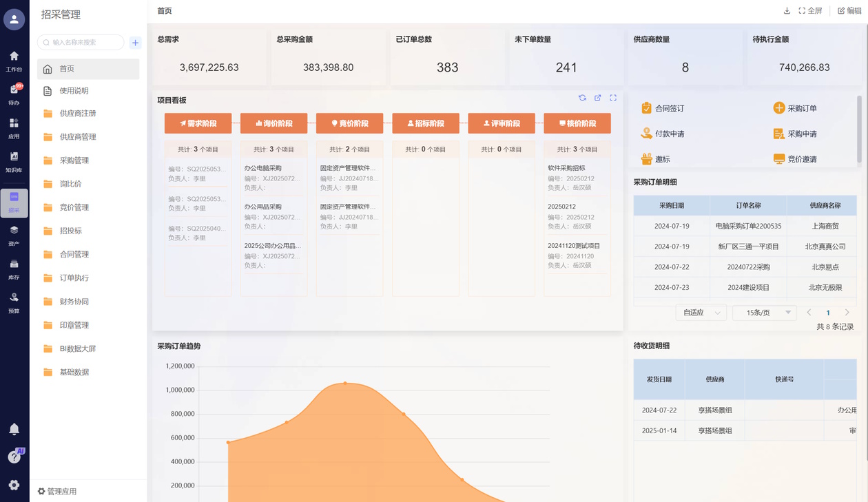Select 供应商管理 in the navigation menu
Image resolution: width=868 pixels, height=502 pixels.
[78, 137]
